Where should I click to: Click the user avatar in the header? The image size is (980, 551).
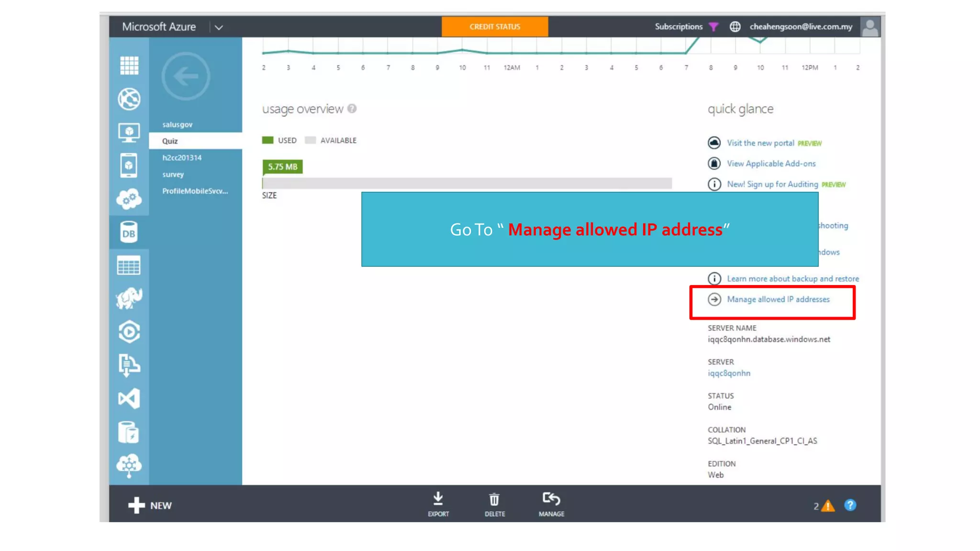870,27
